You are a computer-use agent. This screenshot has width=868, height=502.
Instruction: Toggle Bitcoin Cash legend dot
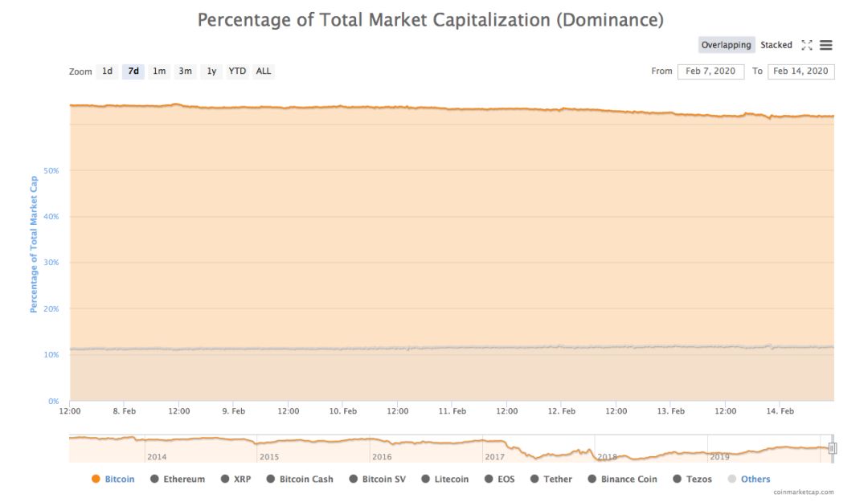tap(271, 479)
